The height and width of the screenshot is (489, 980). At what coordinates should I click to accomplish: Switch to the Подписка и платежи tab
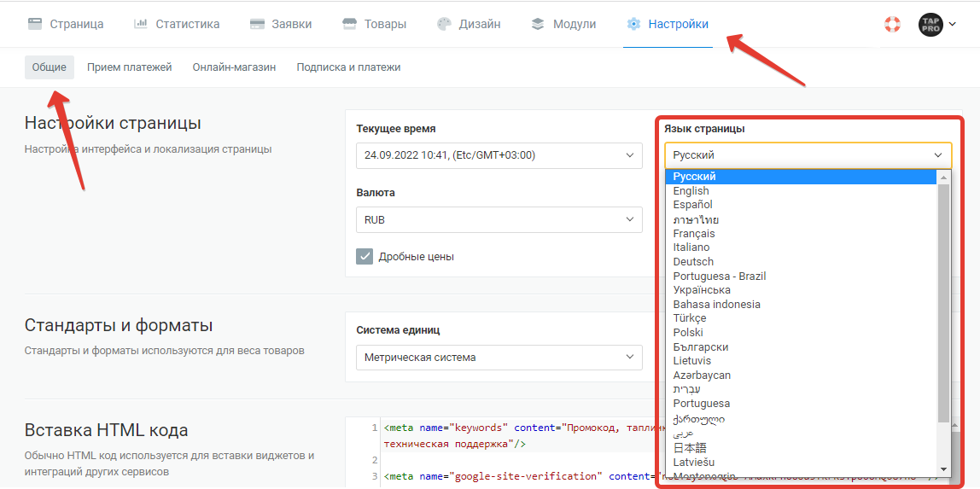pos(349,67)
